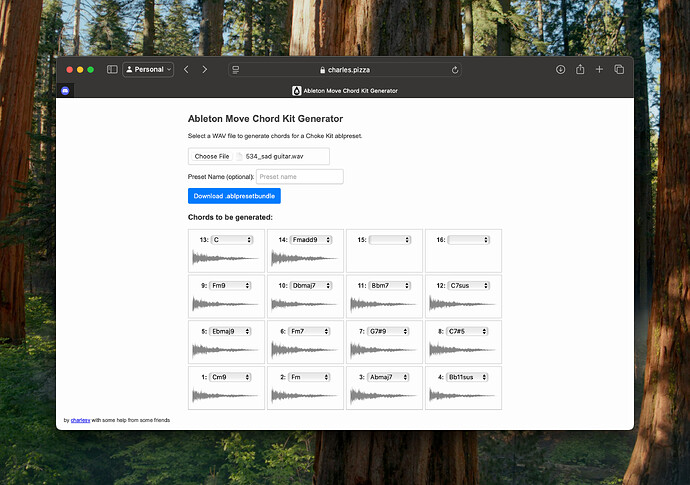Select the pinned Discord tab icon

click(x=65, y=91)
